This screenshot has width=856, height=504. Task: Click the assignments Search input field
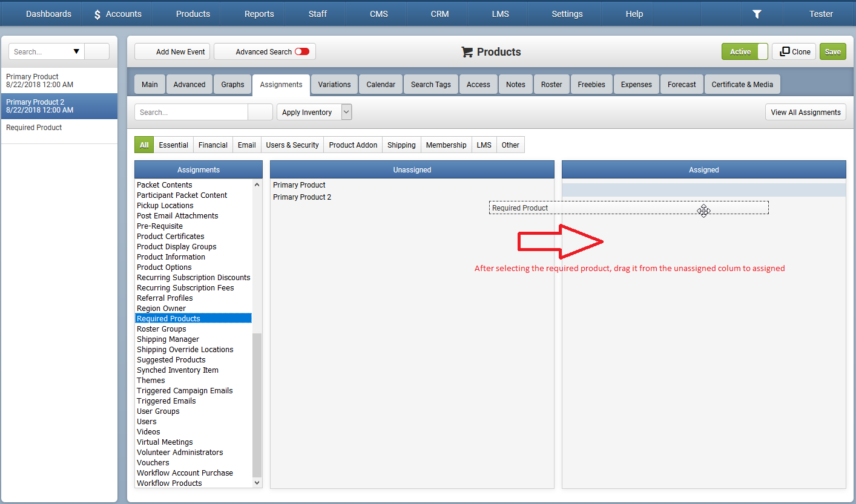(x=191, y=112)
